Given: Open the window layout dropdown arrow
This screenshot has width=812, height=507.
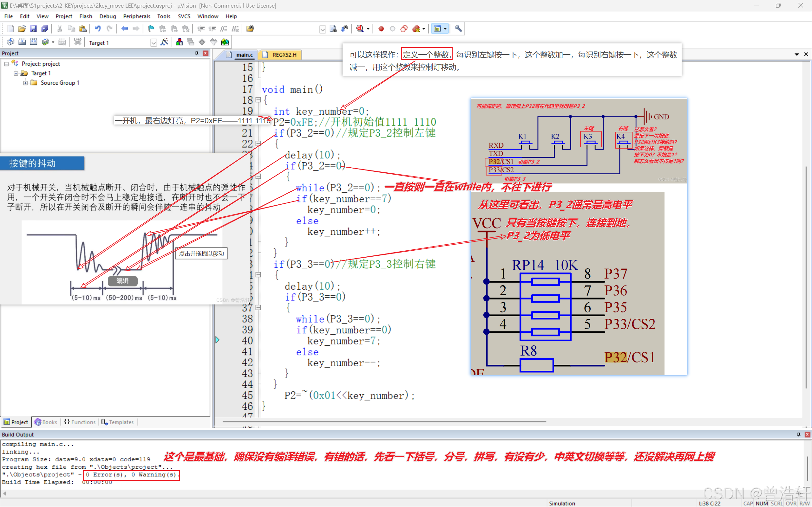Looking at the screenshot, I should tap(445, 29).
